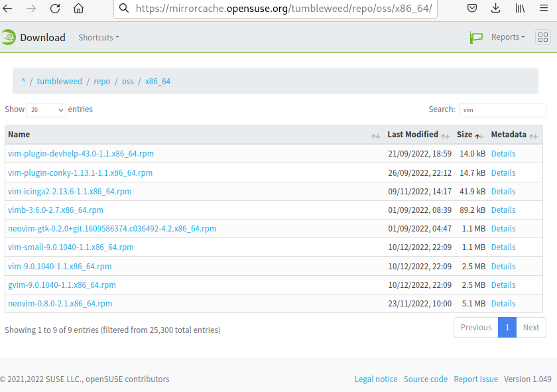Image resolution: width=557 pixels, height=392 pixels.
Task: Open the Firefox hamburger menu
Action: click(x=545, y=9)
